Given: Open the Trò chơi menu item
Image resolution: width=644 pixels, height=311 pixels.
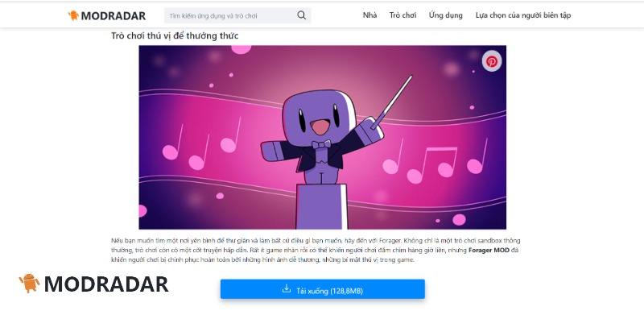Looking at the screenshot, I should coord(402,15).
